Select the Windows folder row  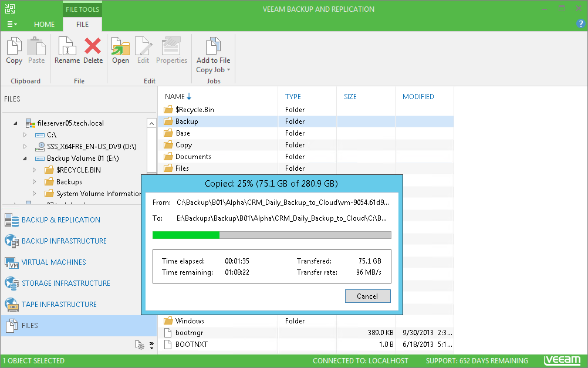[x=306, y=320]
